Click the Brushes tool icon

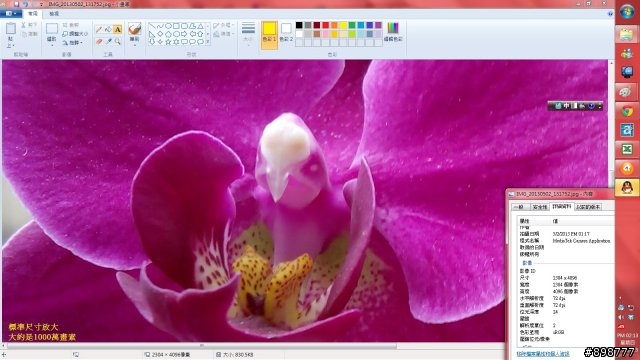(134, 29)
